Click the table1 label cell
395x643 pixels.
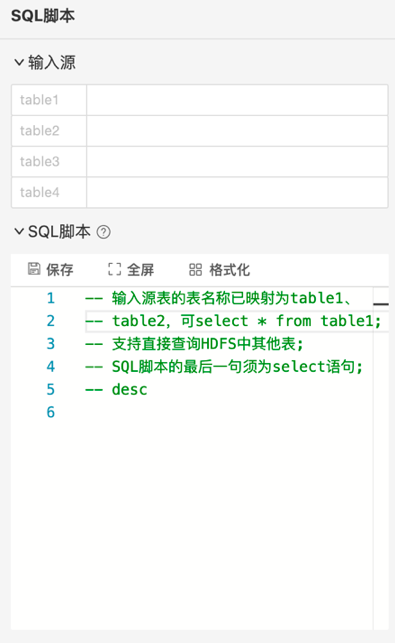49,100
